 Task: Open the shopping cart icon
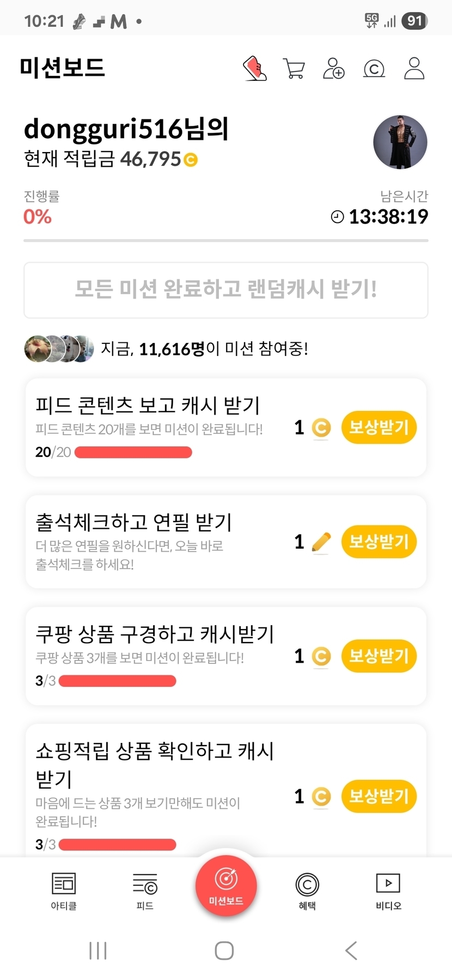coord(294,69)
